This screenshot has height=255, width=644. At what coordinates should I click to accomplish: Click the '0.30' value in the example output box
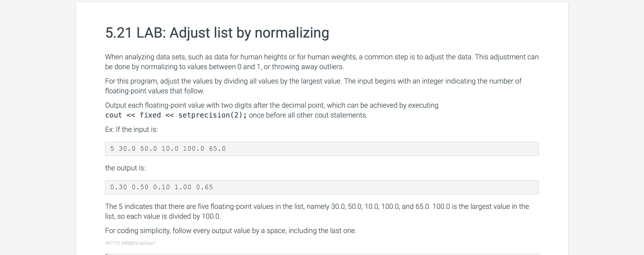[119, 187]
